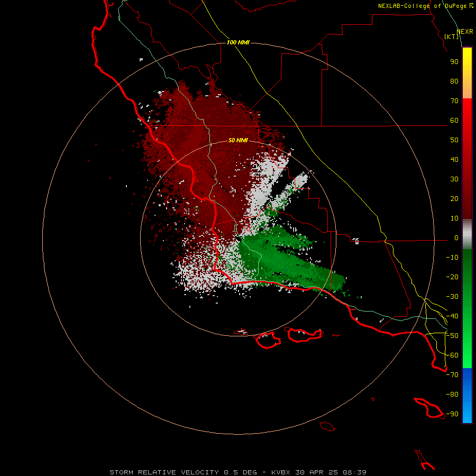Click the 'STORM RELATIVE VELOCITY 0.5 DEG' caption
This screenshot has height=476, width=476.
click(x=183, y=472)
